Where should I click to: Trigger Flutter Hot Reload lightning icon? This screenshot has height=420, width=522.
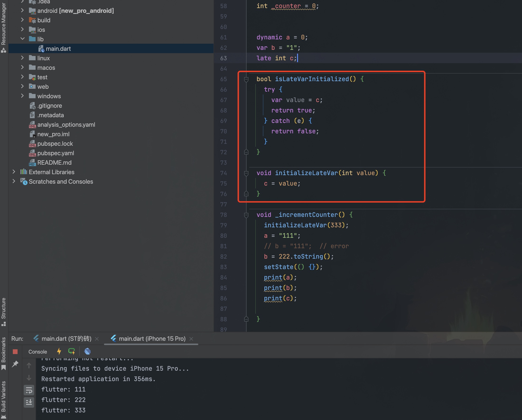tap(59, 351)
